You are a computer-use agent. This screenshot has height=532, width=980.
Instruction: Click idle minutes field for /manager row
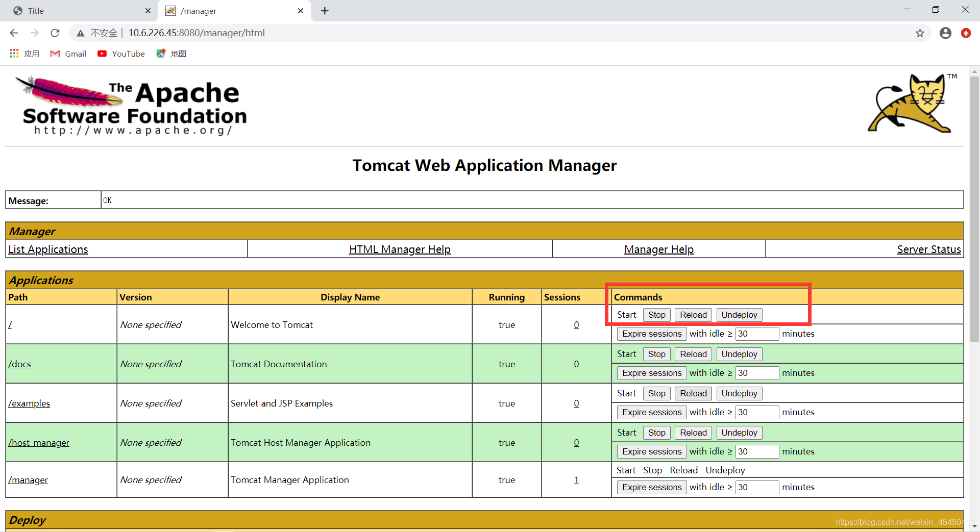pos(757,488)
